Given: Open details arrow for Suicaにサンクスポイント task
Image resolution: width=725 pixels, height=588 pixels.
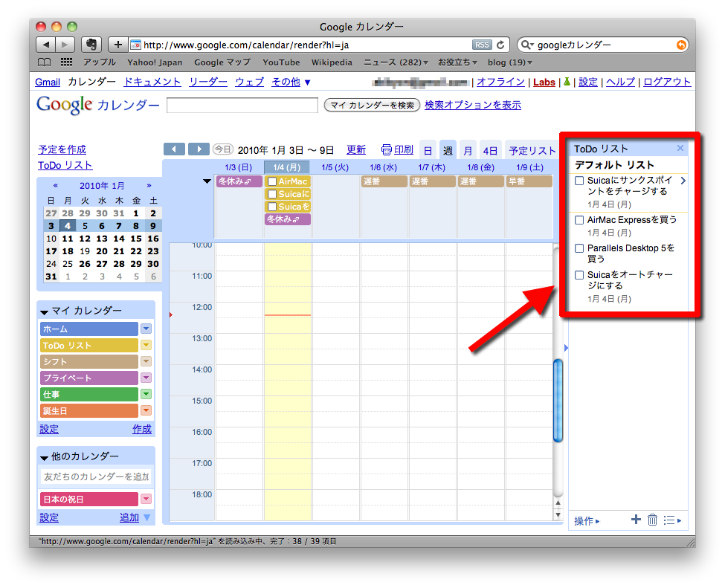Looking at the screenshot, I should click(683, 181).
